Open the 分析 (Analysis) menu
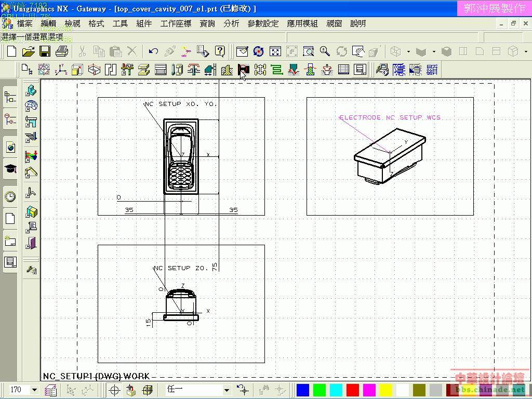 click(231, 23)
